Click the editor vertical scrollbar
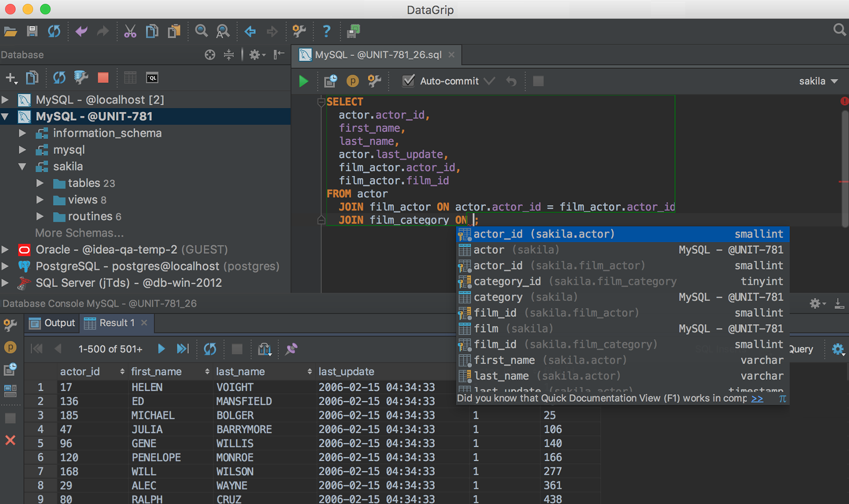 (844, 169)
